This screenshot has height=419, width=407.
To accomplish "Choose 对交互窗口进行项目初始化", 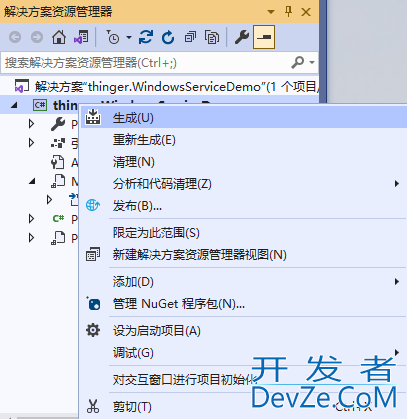I will click(x=244, y=379).
